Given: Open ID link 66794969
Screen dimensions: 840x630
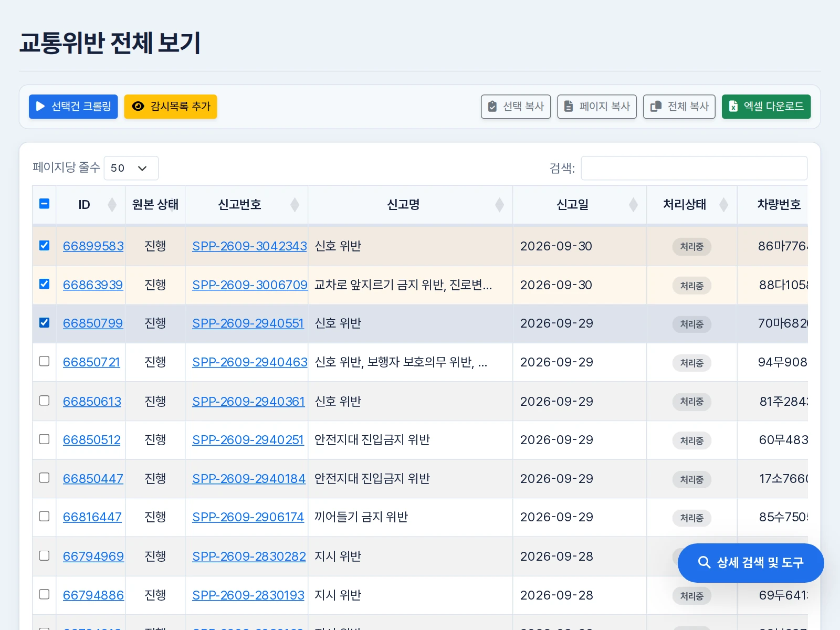Looking at the screenshot, I should coord(93,556).
